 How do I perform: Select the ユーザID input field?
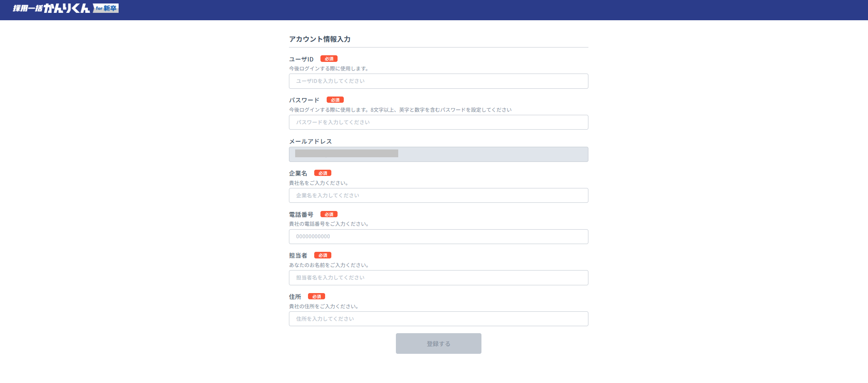pos(438,81)
